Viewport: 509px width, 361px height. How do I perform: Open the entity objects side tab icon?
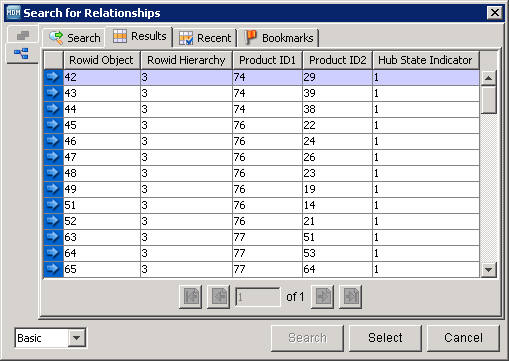23,35
